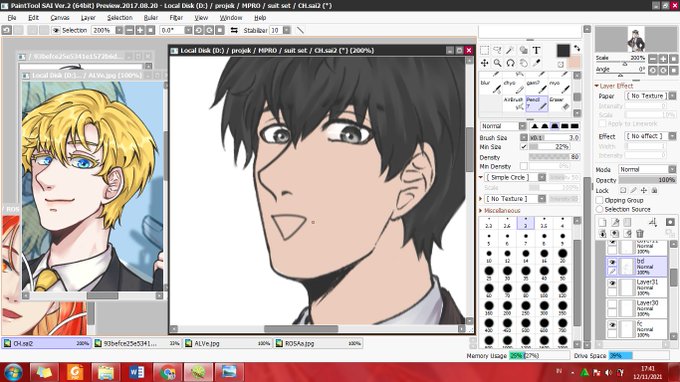Enable the Clipping Group checkbox
680x382 pixels.
[x=600, y=200]
